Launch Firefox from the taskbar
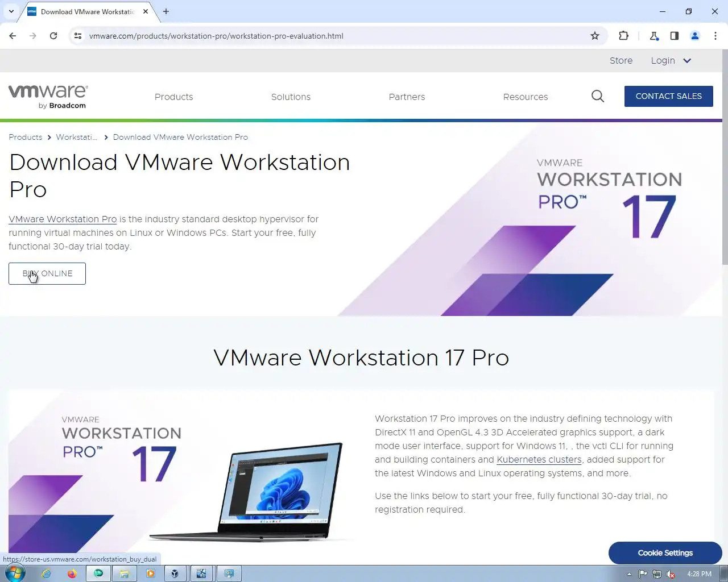 (72, 573)
